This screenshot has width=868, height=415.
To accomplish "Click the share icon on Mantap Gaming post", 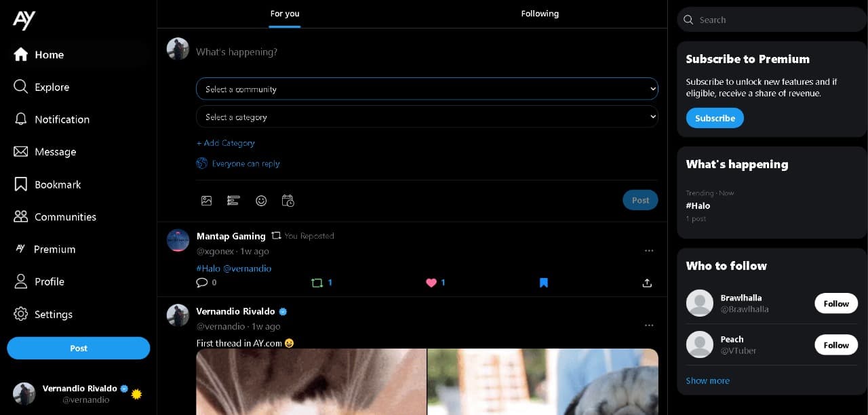I will (x=647, y=283).
